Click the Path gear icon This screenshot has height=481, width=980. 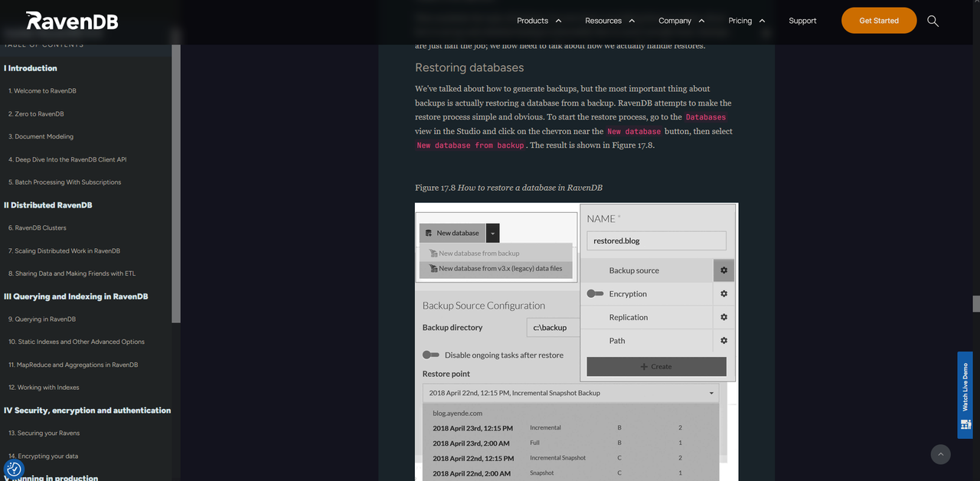pyautogui.click(x=724, y=341)
